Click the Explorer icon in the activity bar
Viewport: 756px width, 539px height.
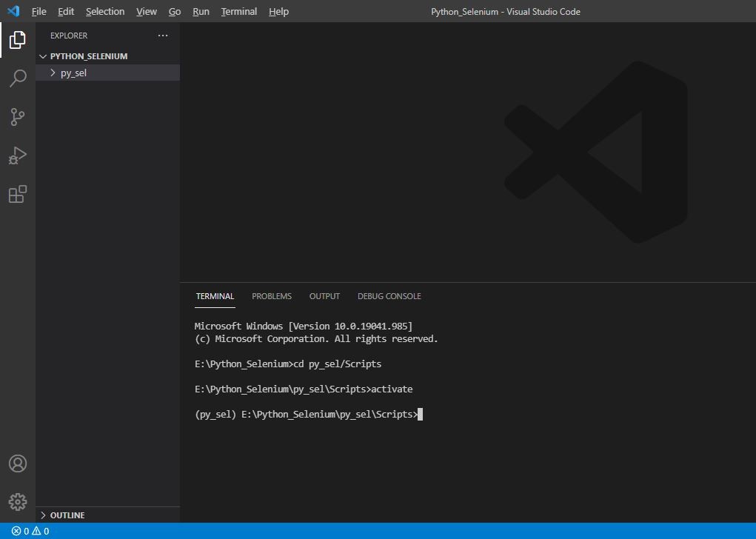[18, 40]
